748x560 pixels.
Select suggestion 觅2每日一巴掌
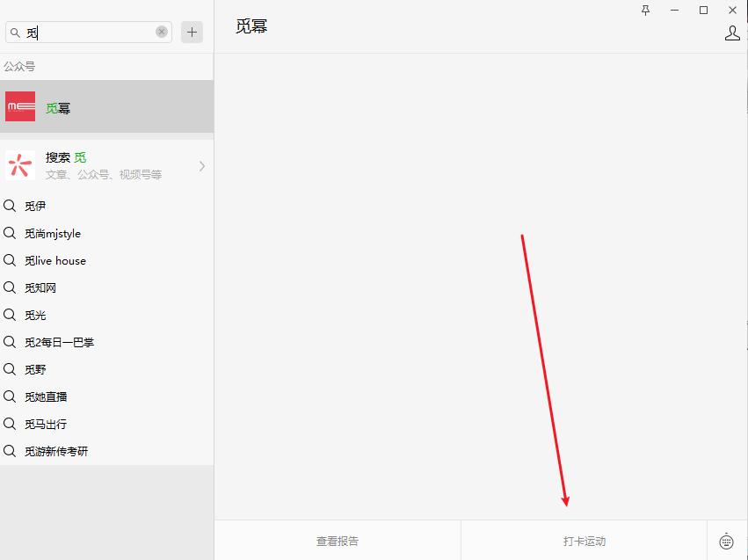coord(107,342)
